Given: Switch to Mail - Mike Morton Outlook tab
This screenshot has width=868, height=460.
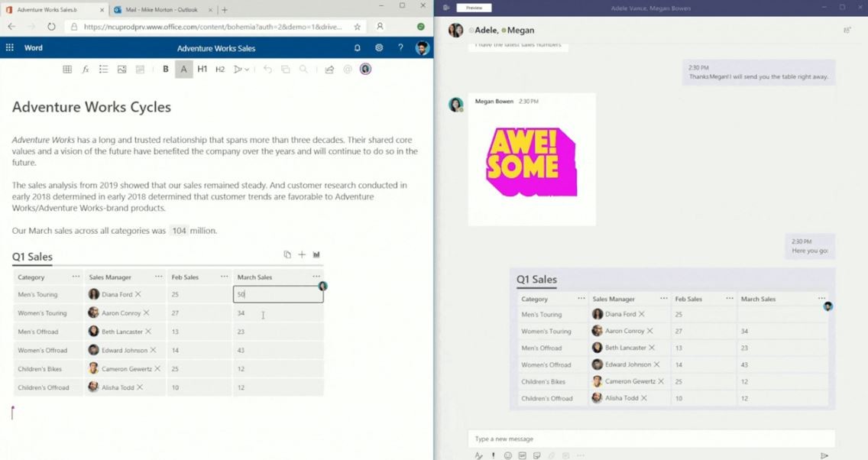Looking at the screenshot, I should pos(161,10).
